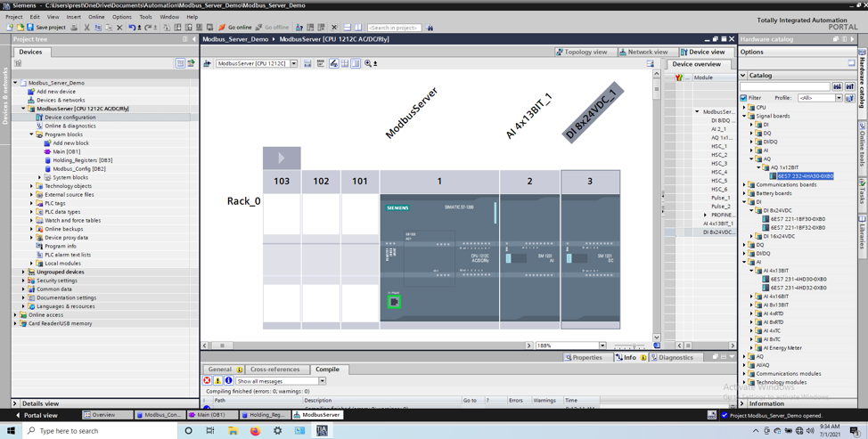The image size is (868, 439).
Task: Expand the AI 4x16BIT catalog folder
Action: pyautogui.click(x=752, y=297)
